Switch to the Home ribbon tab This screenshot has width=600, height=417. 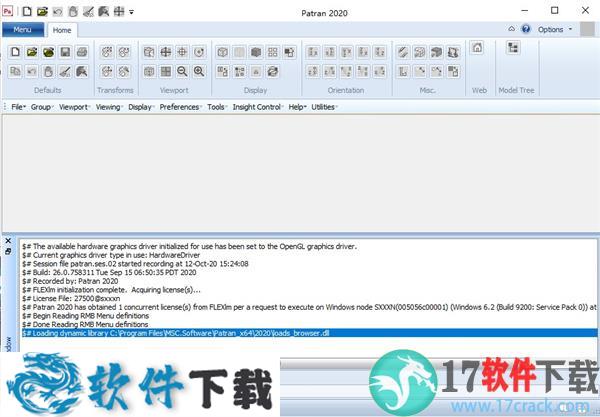62,30
